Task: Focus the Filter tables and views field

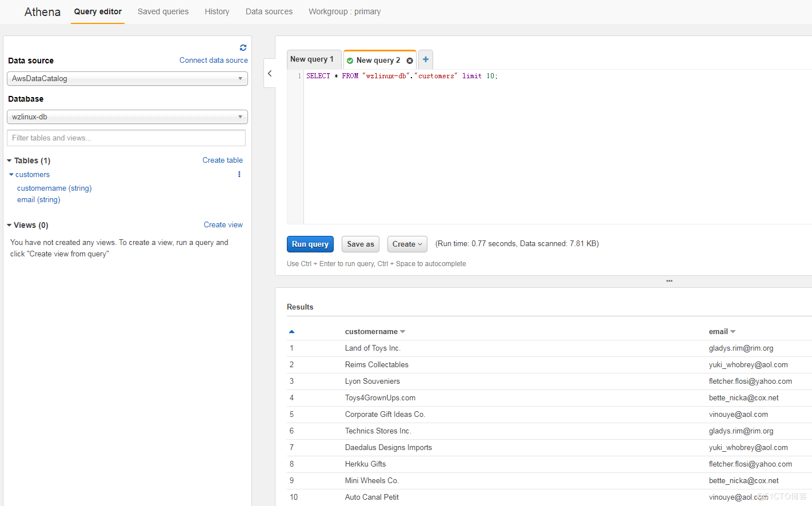Action: pos(126,138)
